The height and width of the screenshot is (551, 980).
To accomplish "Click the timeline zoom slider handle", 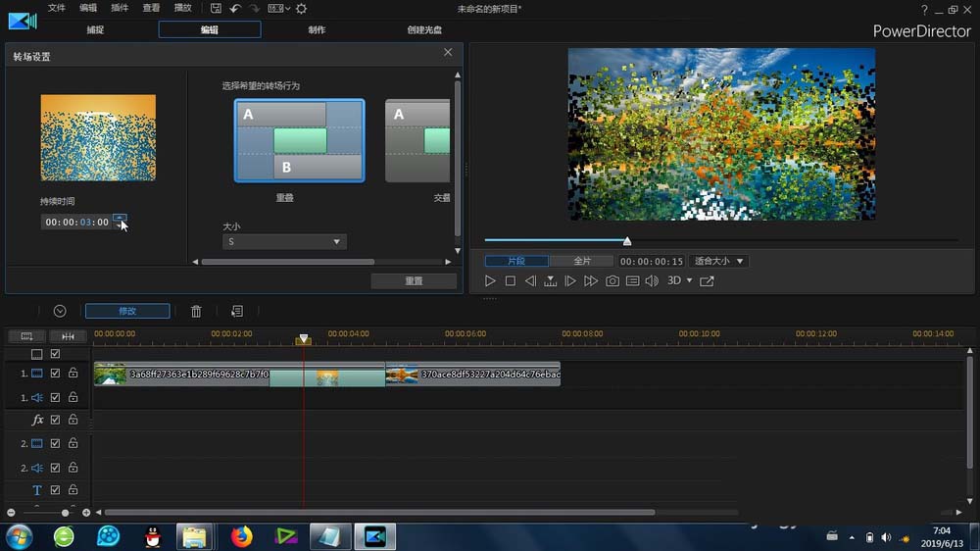I will click(65, 513).
